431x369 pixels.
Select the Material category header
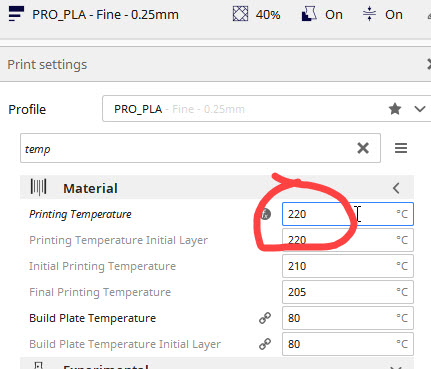pyautogui.click(x=217, y=188)
